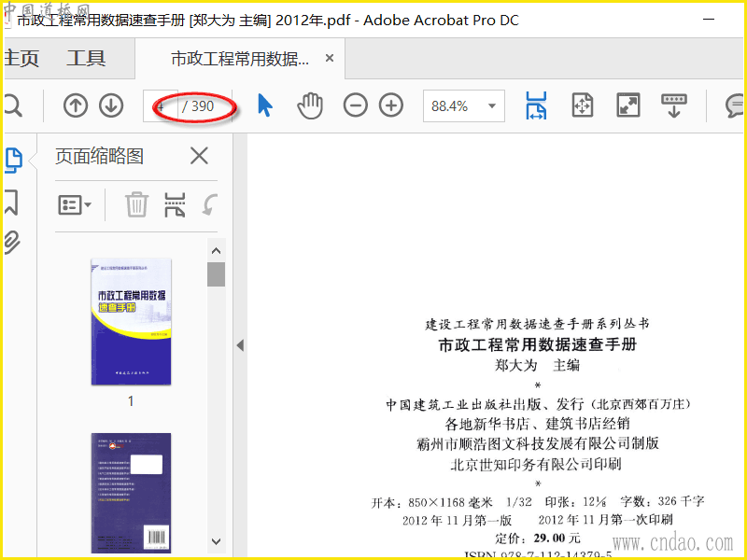This screenshot has height=560, width=747.
Task: Open the bookmarks panel icon
Action: pyautogui.click(x=11, y=202)
